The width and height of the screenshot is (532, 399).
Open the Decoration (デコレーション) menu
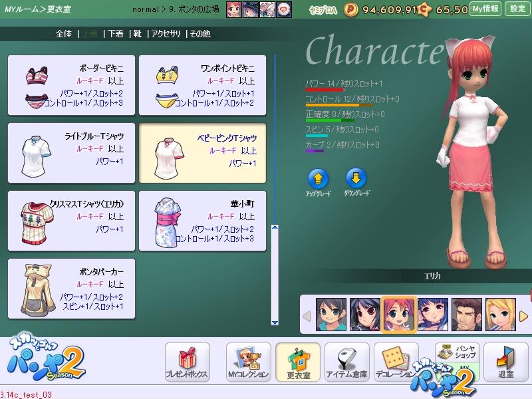pyautogui.click(x=396, y=362)
